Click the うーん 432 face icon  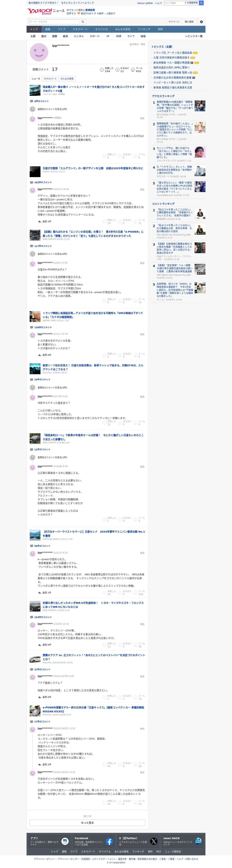(133, 70)
